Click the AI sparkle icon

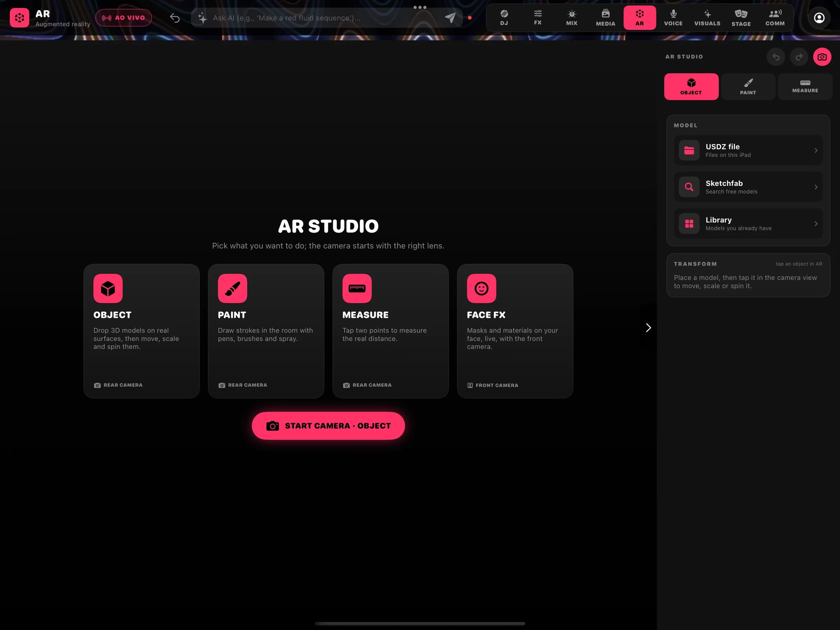point(202,18)
